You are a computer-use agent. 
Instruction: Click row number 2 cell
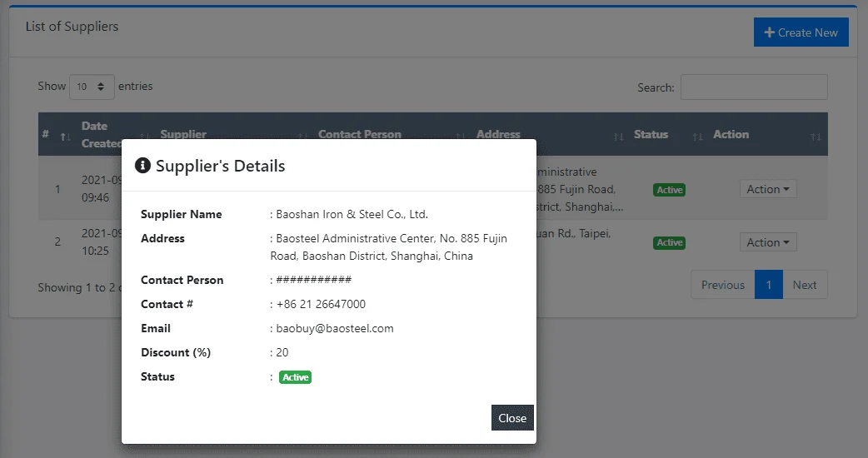click(x=57, y=241)
